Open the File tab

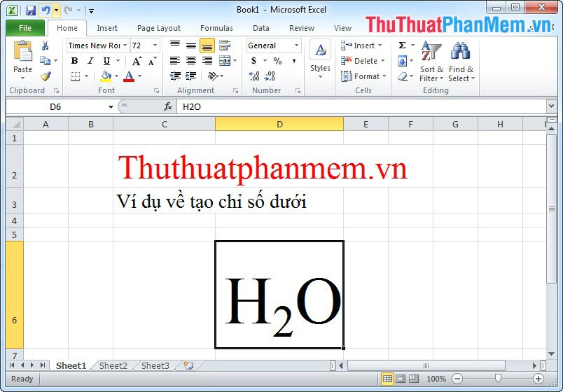(25, 28)
